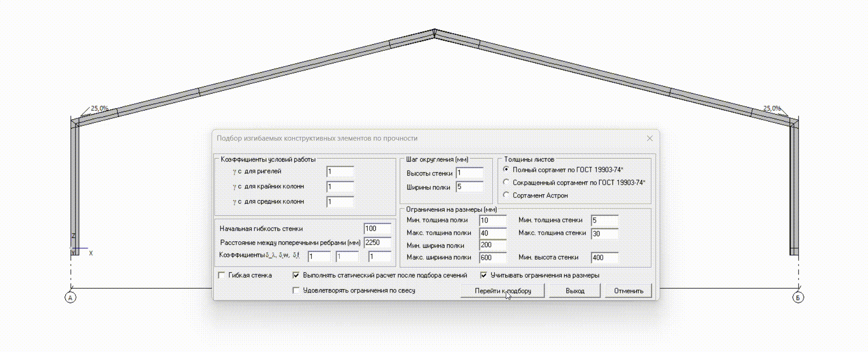Click the axis marker 'А' circle
This screenshot has height=352, width=868.
click(x=70, y=298)
